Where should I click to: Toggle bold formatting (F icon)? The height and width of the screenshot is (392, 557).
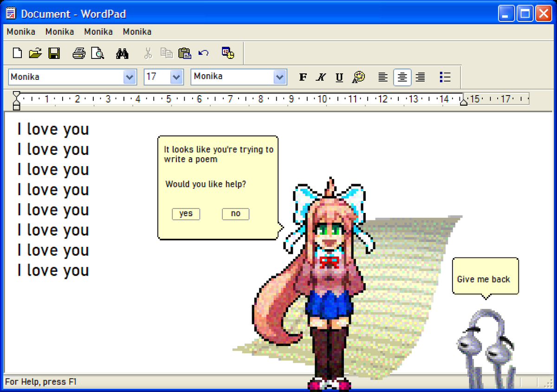click(303, 77)
